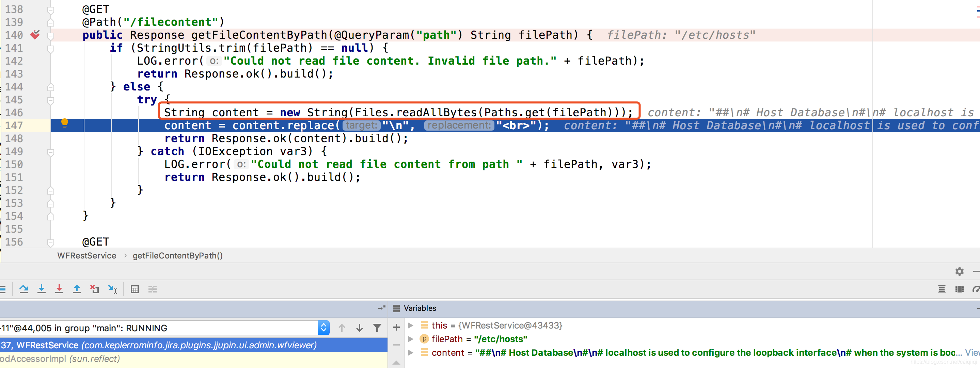Click the red Force Step Into icon
The height and width of the screenshot is (368, 980).
coord(59,289)
